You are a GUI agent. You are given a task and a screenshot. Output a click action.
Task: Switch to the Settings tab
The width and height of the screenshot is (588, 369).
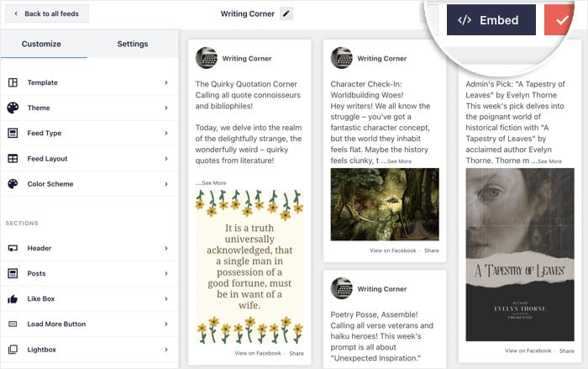click(x=132, y=44)
